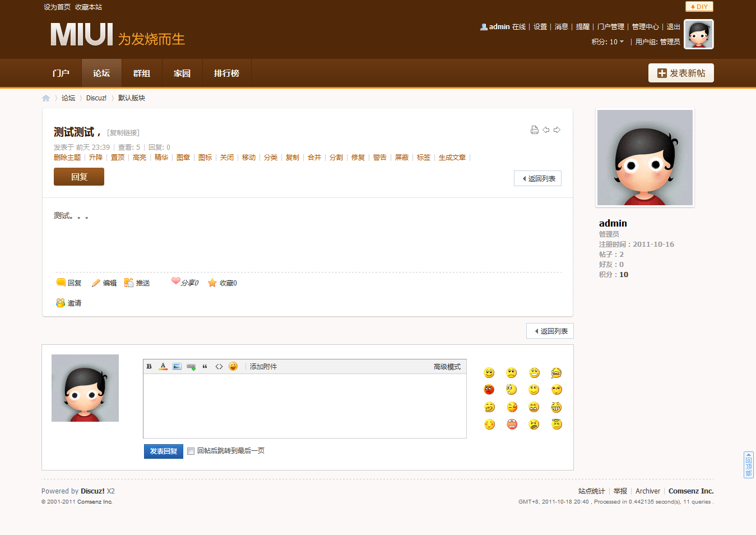Insert a quote block using quote icon
Screen dimensions: 756x535
(x=205, y=367)
